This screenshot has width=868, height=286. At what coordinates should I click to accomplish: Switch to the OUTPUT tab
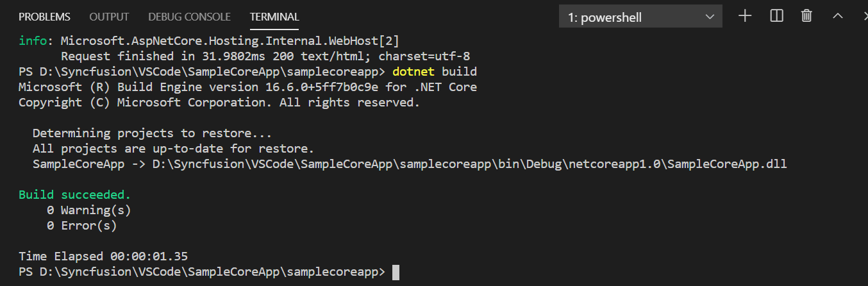coord(109,17)
